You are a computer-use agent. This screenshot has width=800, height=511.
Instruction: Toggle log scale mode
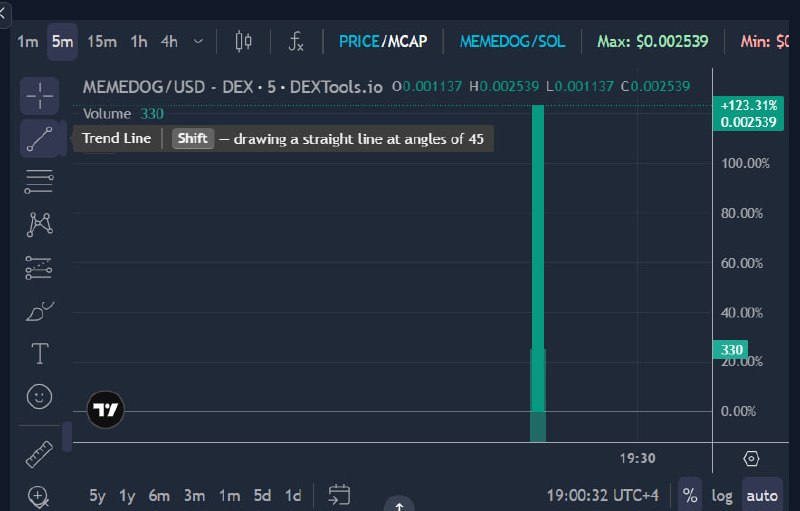pos(722,495)
